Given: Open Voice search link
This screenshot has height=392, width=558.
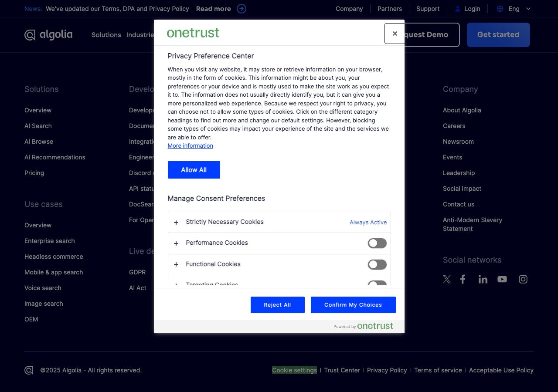Looking at the screenshot, I should (43, 288).
